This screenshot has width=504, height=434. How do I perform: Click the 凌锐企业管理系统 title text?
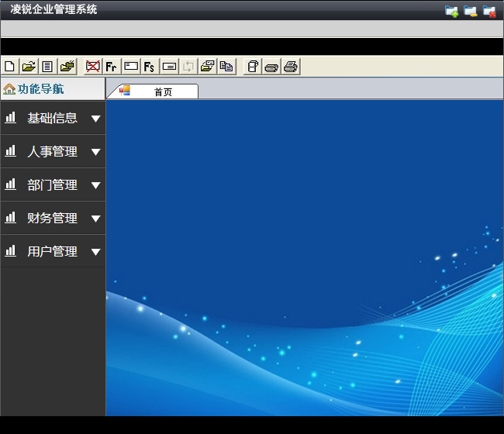tap(54, 9)
